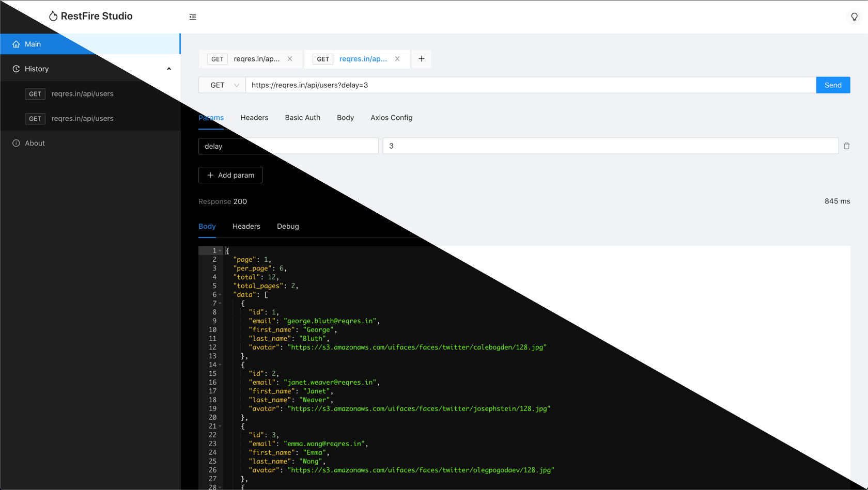Open the About page
The width and height of the screenshot is (868, 490).
(90, 143)
